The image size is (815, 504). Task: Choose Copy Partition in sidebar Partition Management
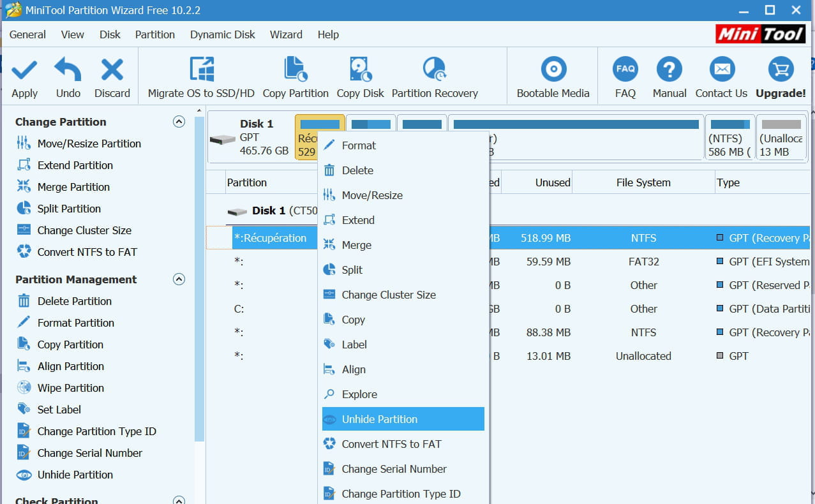pyautogui.click(x=70, y=345)
